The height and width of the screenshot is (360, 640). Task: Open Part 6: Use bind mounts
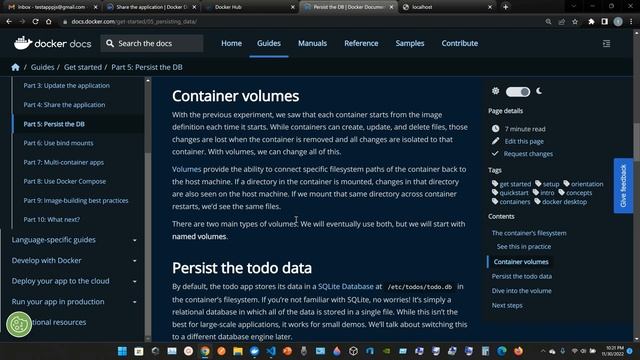click(58, 143)
